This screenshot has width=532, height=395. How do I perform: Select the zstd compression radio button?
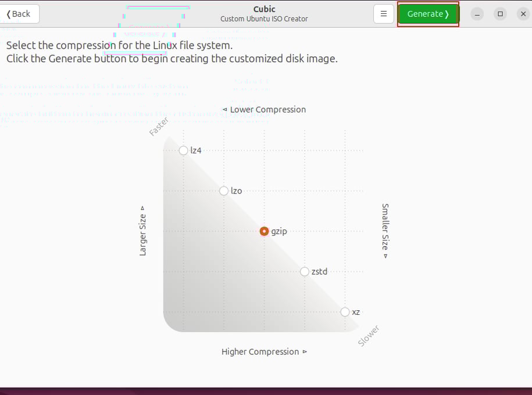click(305, 271)
